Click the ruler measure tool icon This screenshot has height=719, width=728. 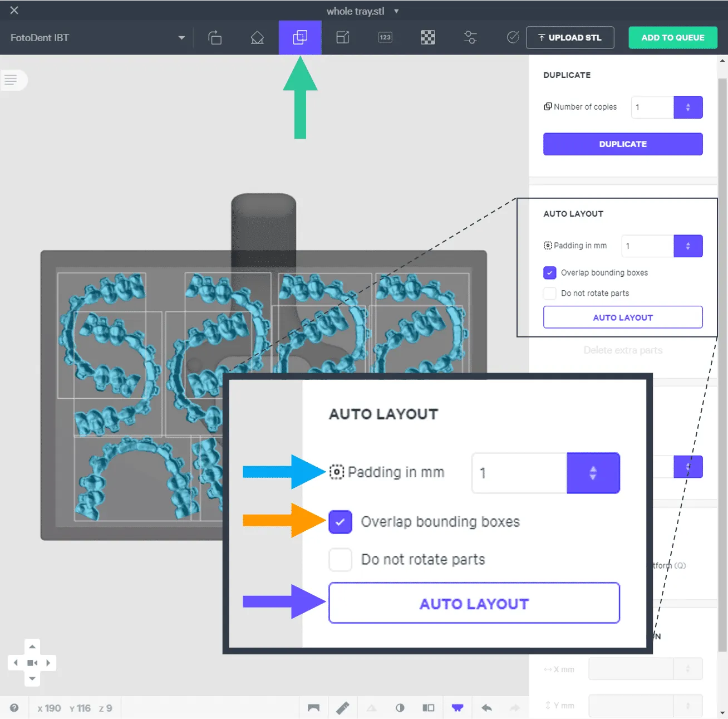343,708
